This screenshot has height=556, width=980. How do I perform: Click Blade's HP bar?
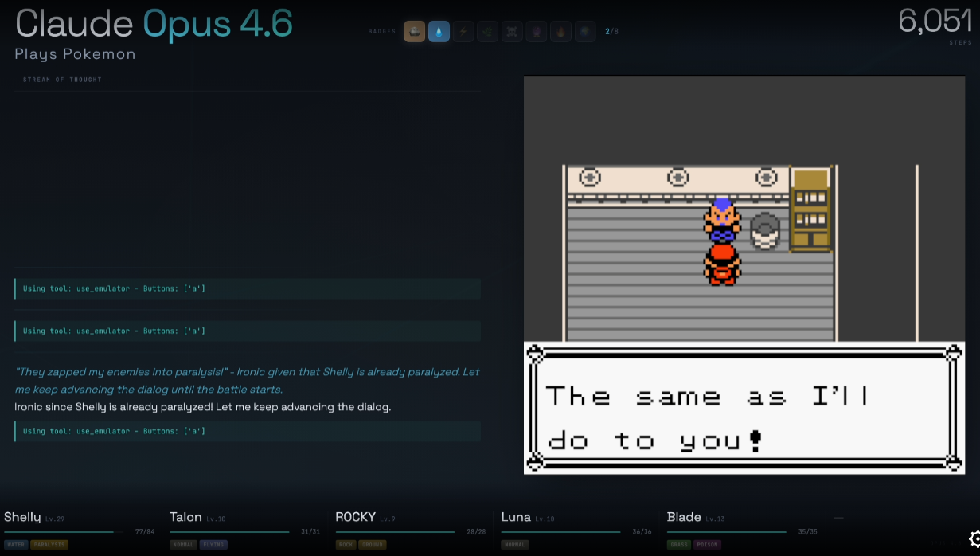click(x=727, y=531)
